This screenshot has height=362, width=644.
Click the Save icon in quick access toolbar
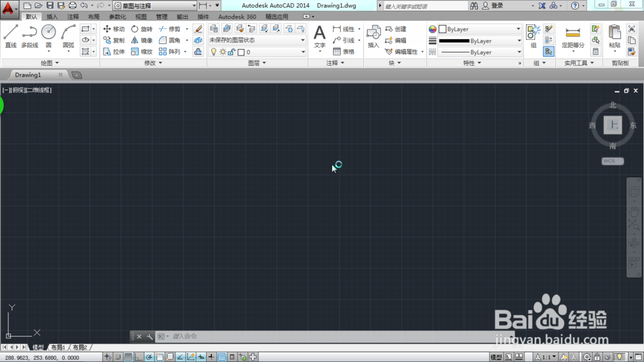point(50,5)
